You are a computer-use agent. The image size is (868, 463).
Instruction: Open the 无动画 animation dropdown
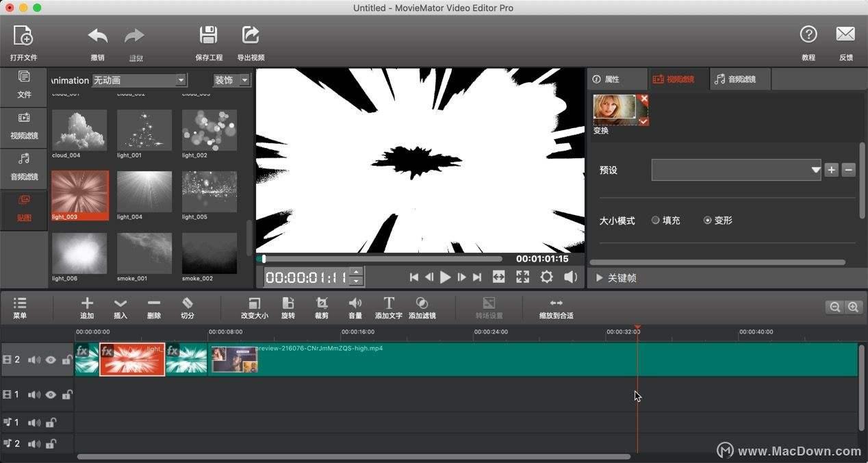pyautogui.click(x=139, y=80)
